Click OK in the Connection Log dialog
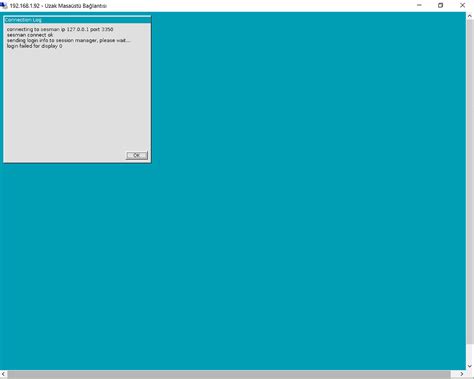474x379 pixels. pos(137,155)
